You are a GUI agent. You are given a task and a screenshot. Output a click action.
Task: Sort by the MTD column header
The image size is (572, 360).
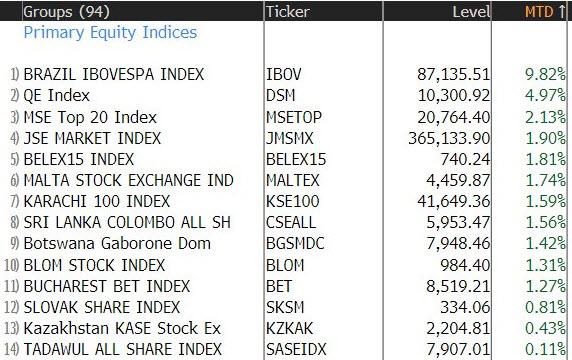540,12
